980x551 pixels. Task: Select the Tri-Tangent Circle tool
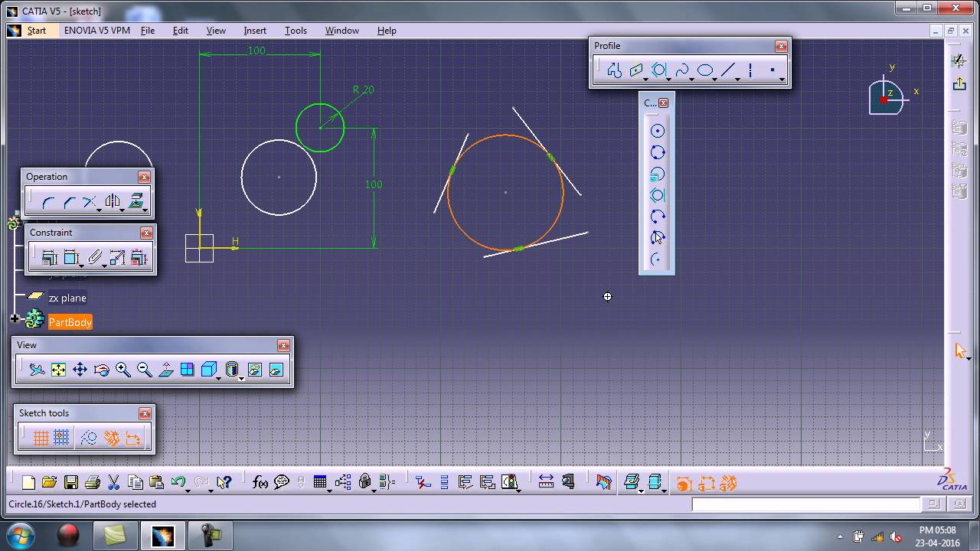pyautogui.click(x=657, y=195)
